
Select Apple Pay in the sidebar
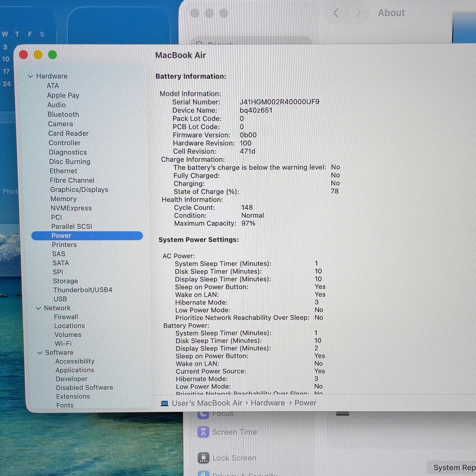point(63,95)
